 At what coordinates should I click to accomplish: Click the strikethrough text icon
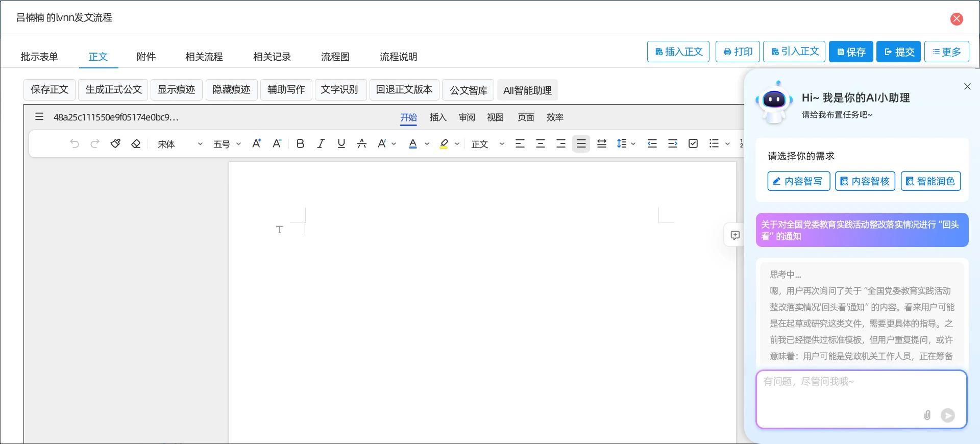point(362,144)
